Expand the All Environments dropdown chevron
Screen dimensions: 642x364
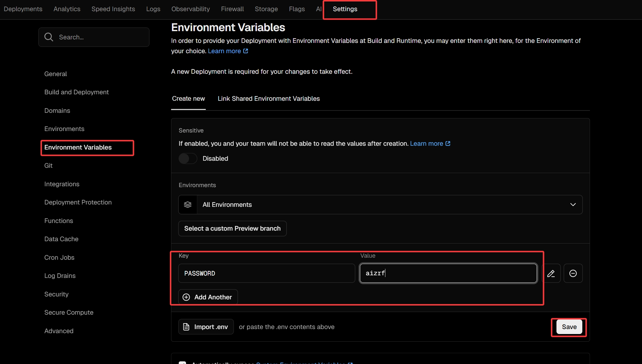(573, 204)
